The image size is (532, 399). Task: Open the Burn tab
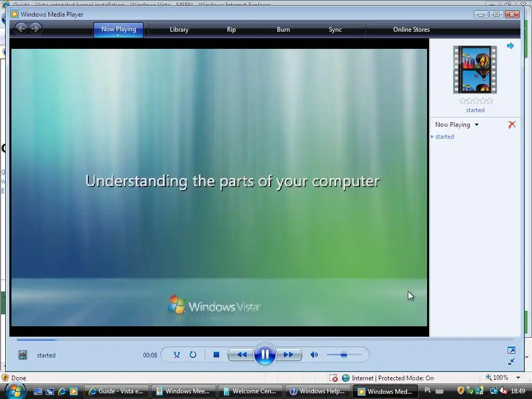click(283, 30)
